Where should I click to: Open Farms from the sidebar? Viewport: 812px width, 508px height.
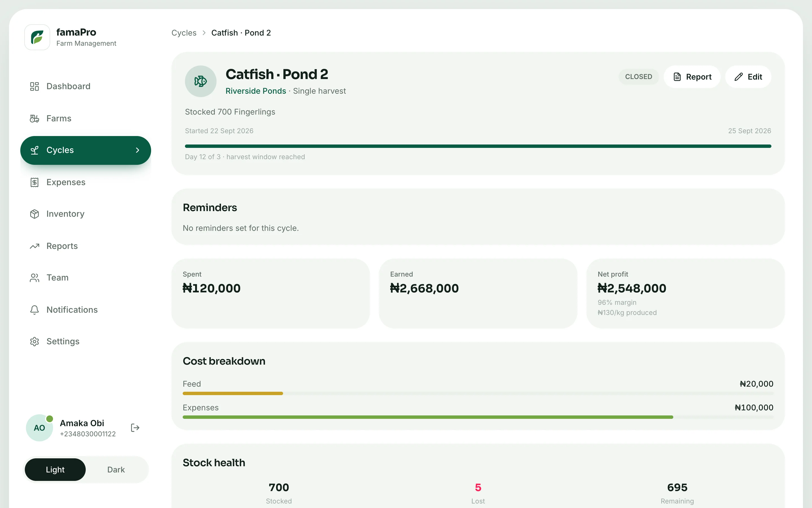85,119
